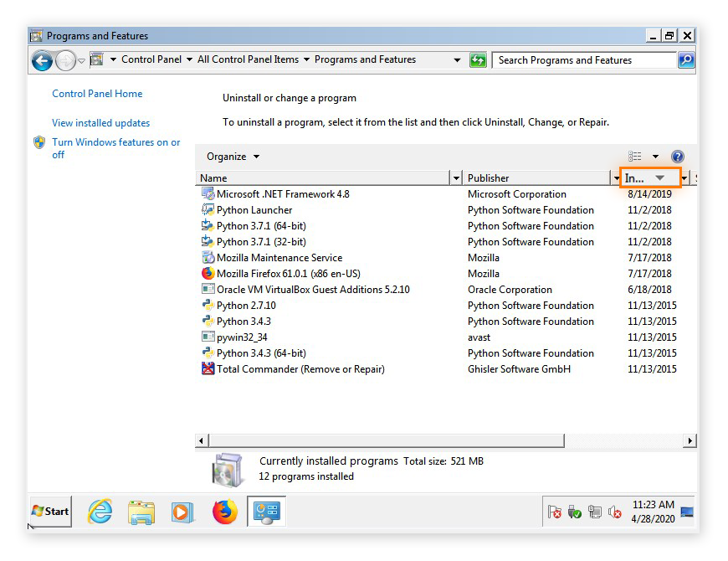Launch Internet Explorer from the taskbar
The width and height of the screenshot is (728, 561).
tap(100, 512)
